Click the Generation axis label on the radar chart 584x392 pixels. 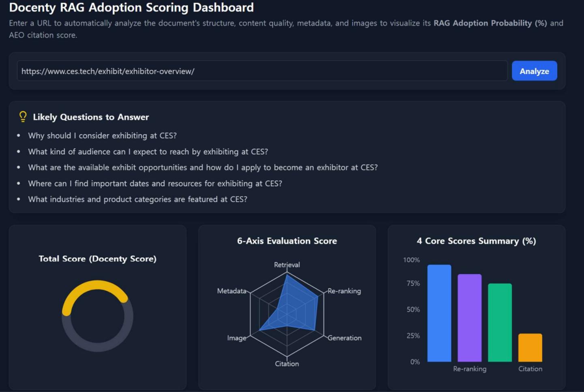tap(344, 338)
